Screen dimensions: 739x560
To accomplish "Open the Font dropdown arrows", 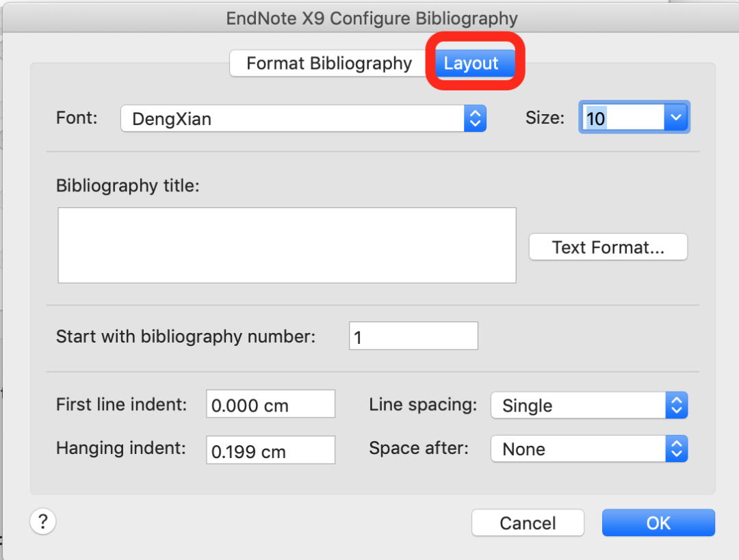I will 475,119.
